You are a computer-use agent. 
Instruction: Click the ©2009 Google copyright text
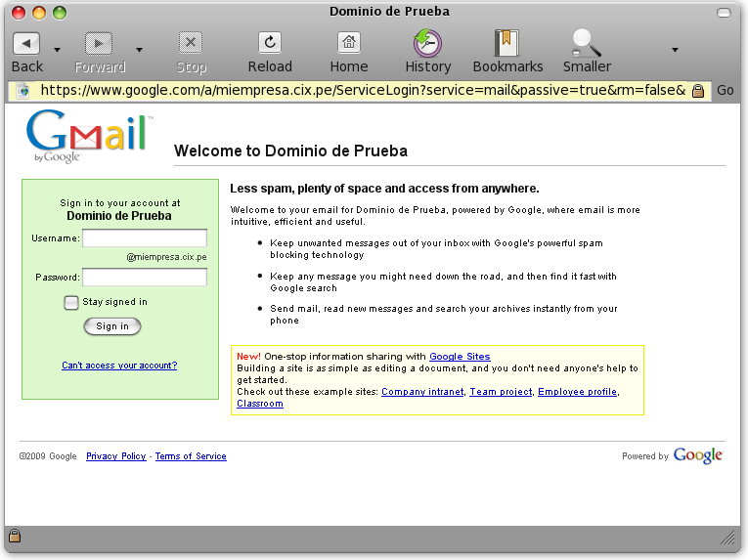coord(48,456)
